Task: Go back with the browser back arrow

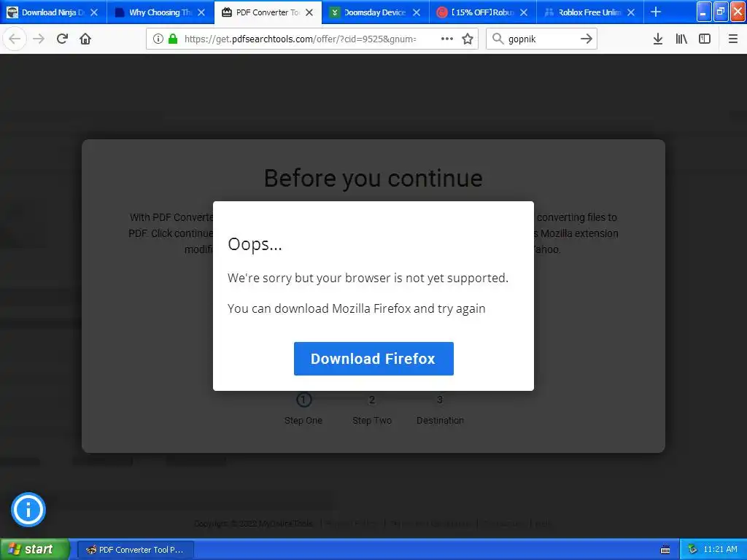Action: (15, 39)
